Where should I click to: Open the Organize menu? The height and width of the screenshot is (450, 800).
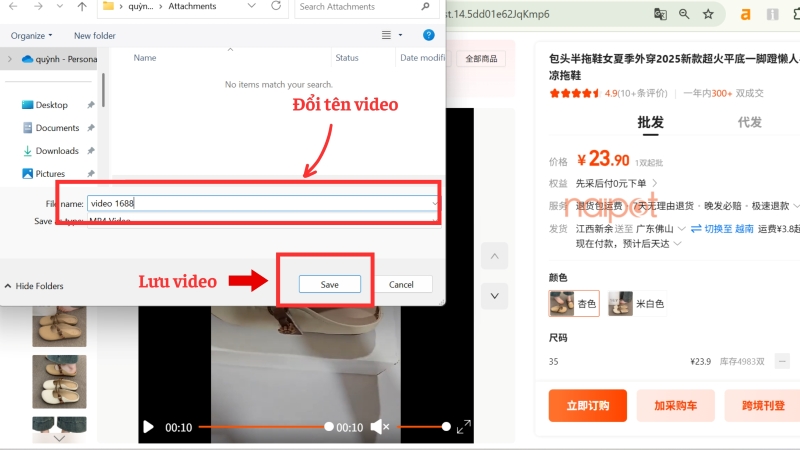point(31,35)
